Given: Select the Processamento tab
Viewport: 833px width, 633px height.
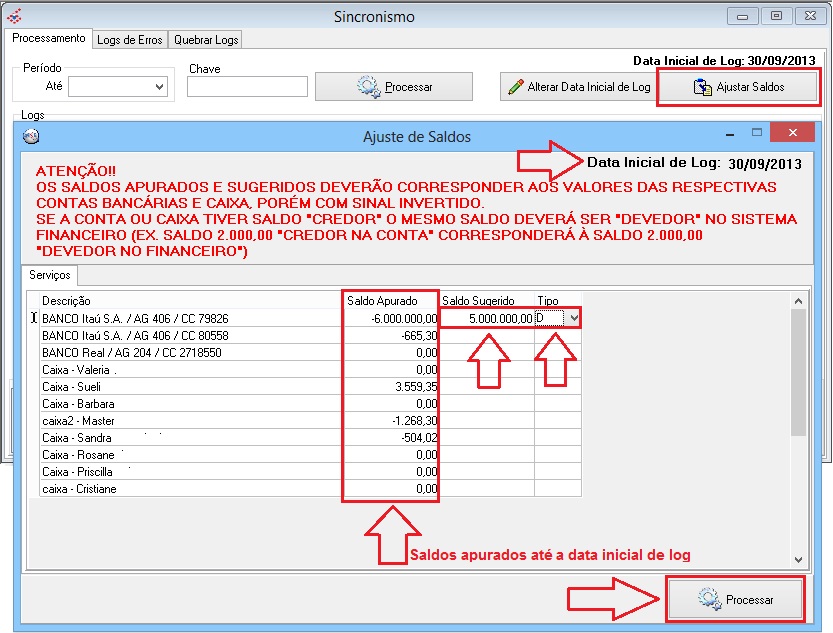Looking at the screenshot, I should pyautogui.click(x=49, y=38).
